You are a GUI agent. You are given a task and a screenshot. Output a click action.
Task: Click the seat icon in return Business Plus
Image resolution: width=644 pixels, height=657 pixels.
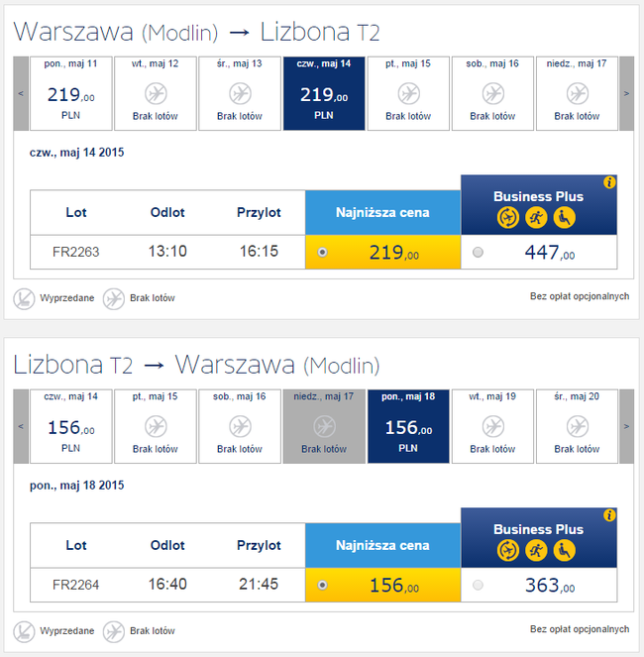click(564, 550)
